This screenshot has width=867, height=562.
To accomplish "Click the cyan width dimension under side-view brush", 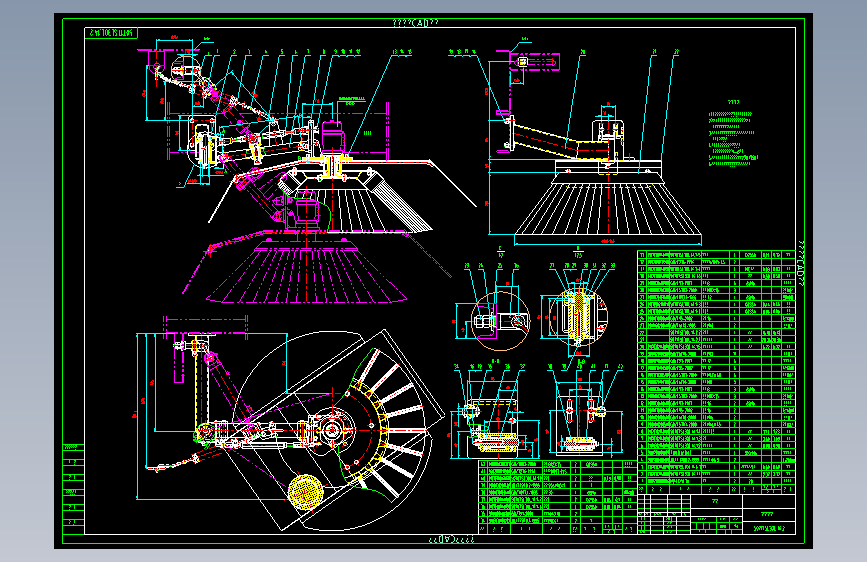I will [608, 241].
